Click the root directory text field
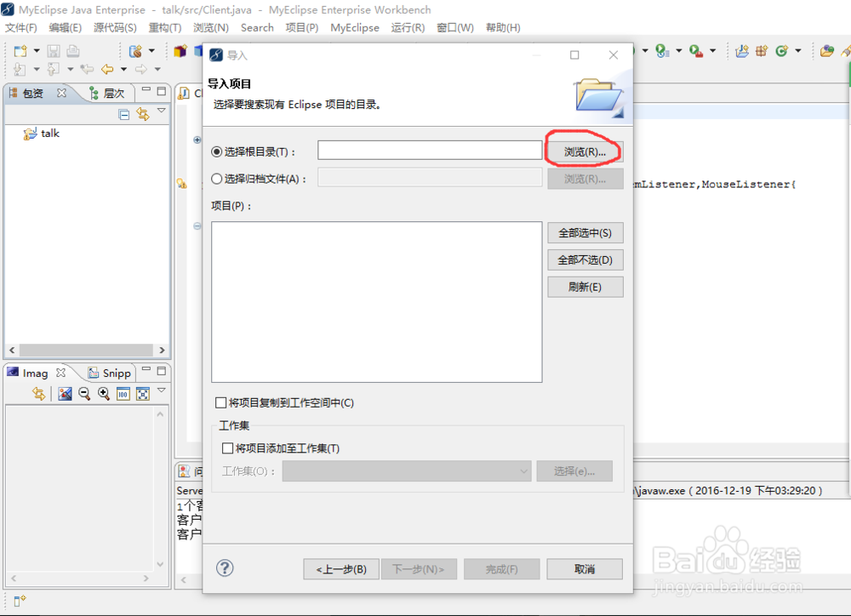This screenshot has width=851, height=616. coord(430,151)
